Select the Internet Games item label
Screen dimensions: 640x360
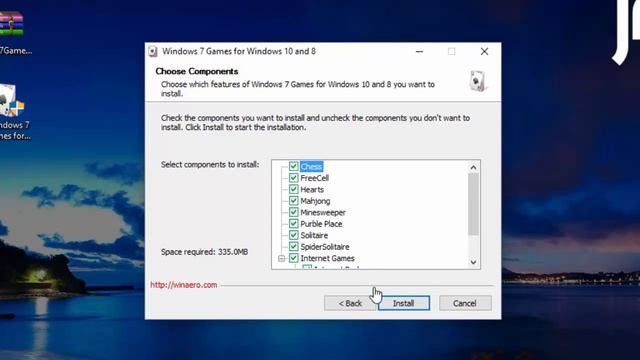click(327, 258)
